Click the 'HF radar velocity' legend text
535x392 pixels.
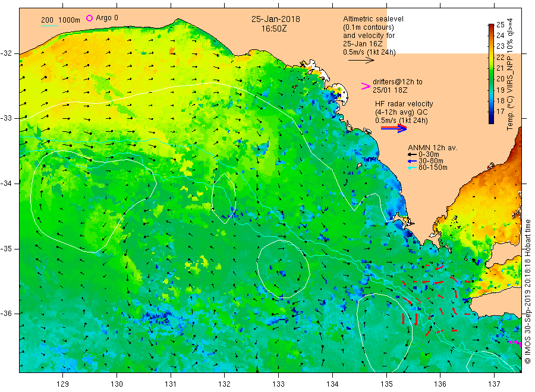[x=404, y=103]
